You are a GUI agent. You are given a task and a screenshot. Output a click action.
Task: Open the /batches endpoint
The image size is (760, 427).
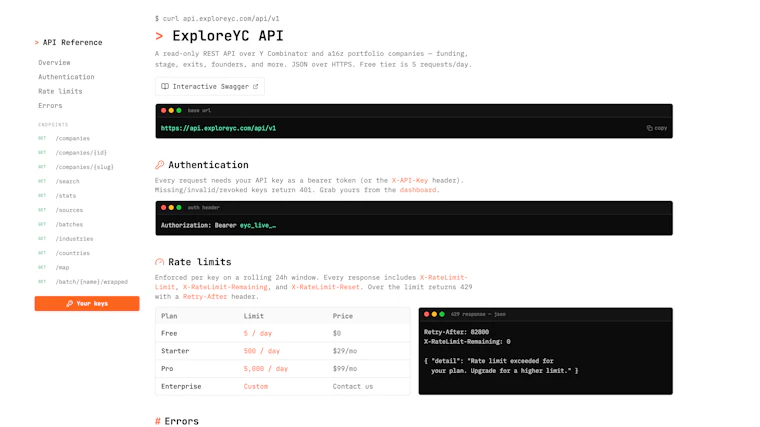69,224
